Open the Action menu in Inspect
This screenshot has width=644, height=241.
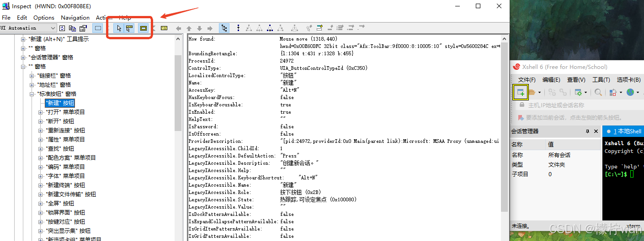pyautogui.click(x=104, y=18)
